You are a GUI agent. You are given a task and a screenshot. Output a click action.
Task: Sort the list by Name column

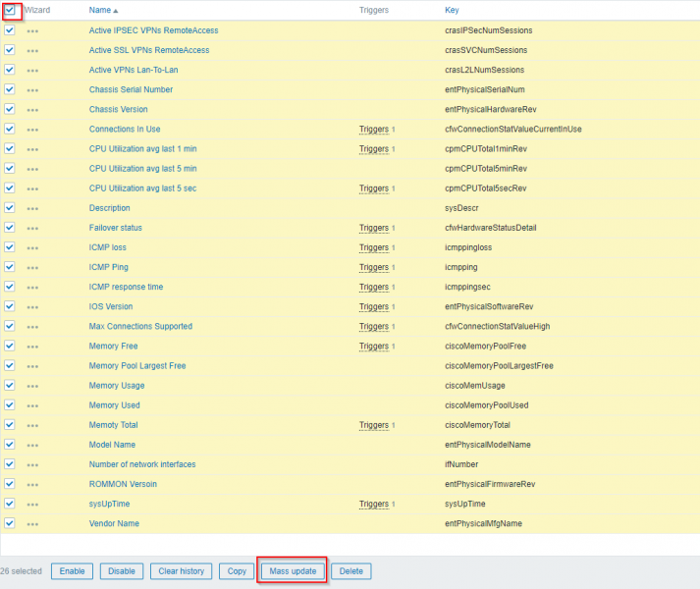click(103, 10)
